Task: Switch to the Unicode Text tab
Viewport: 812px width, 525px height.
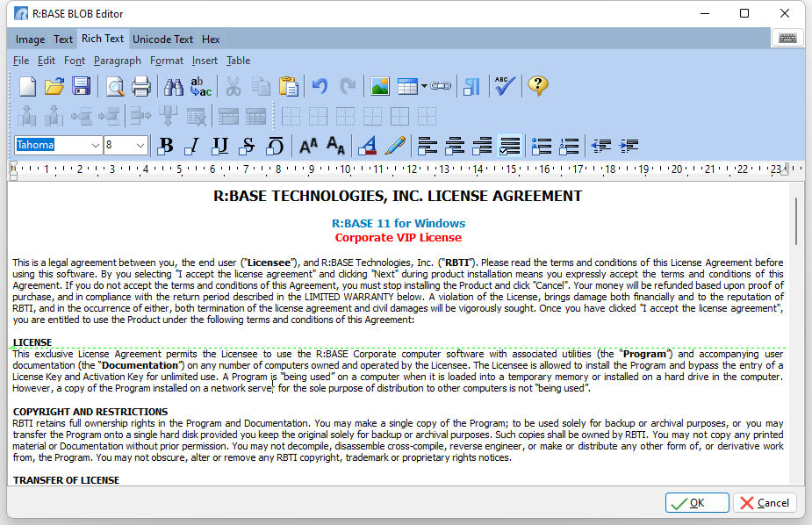Action: tap(162, 40)
